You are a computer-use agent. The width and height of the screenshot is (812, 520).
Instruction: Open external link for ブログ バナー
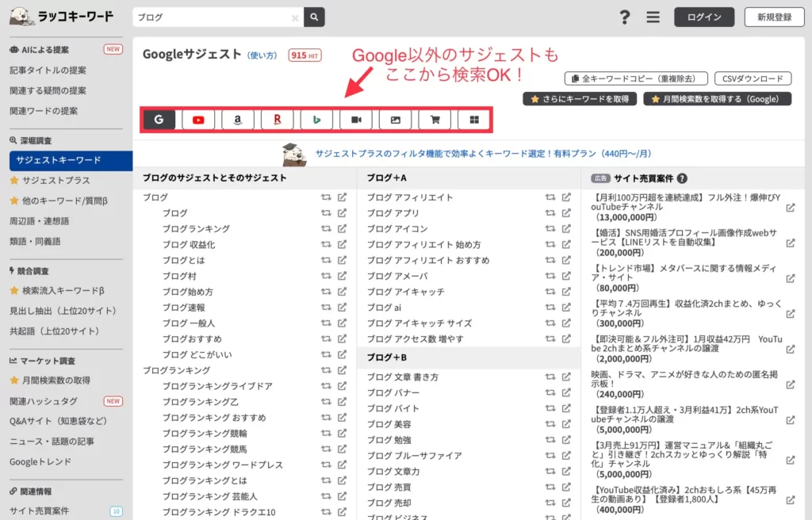click(566, 392)
